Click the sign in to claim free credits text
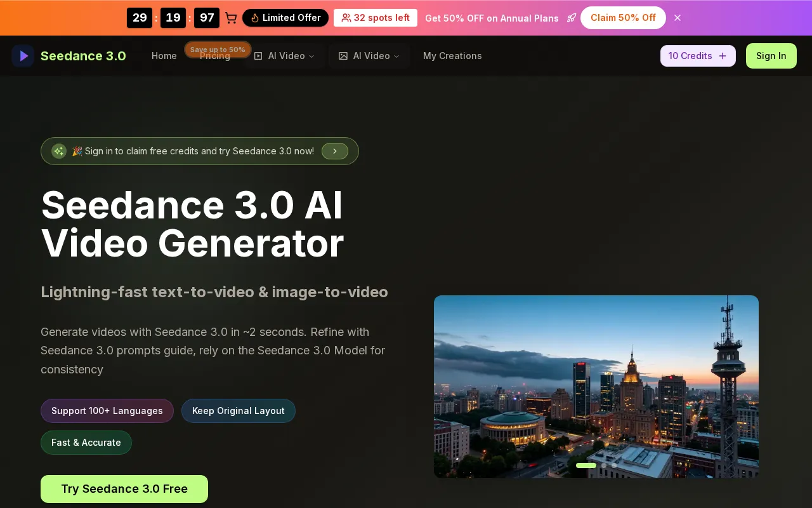812x508 pixels. pyautogui.click(x=193, y=151)
